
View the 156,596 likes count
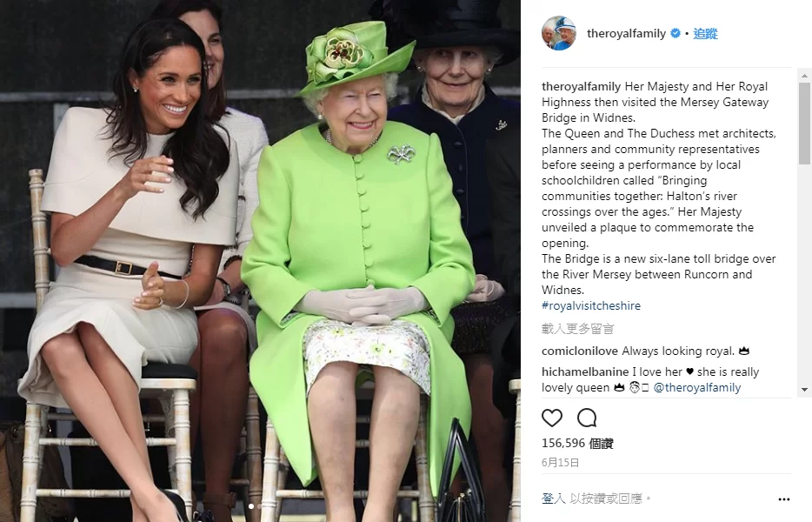click(x=577, y=443)
